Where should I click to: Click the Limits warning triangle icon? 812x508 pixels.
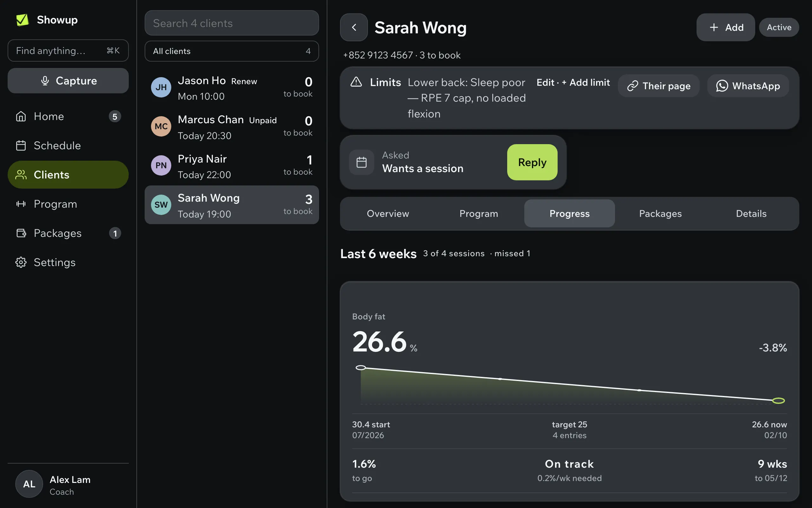[356, 82]
